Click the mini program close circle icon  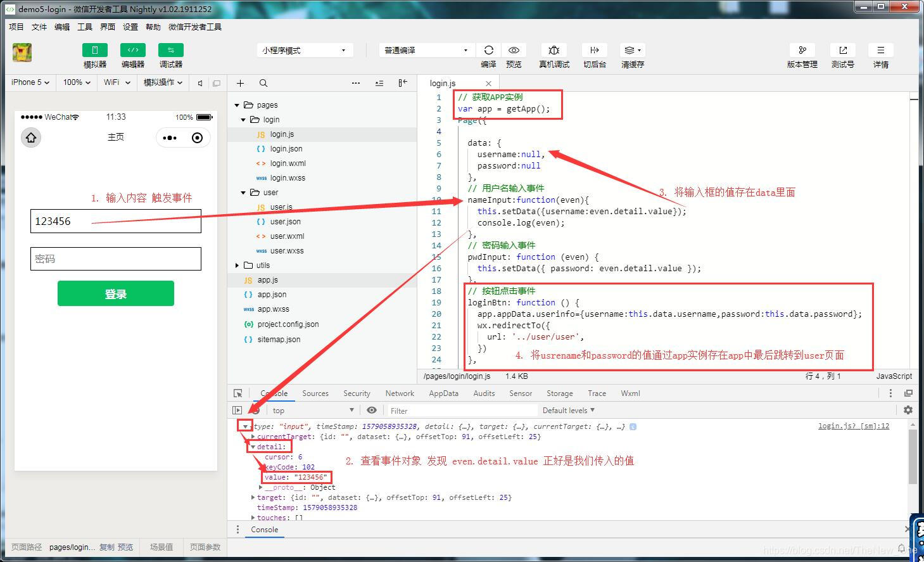[197, 137]
